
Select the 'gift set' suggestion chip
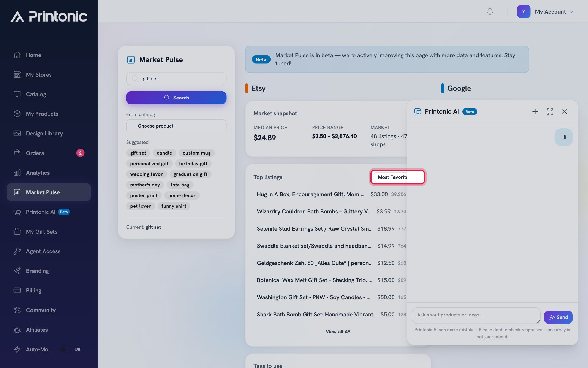(138, 153)
